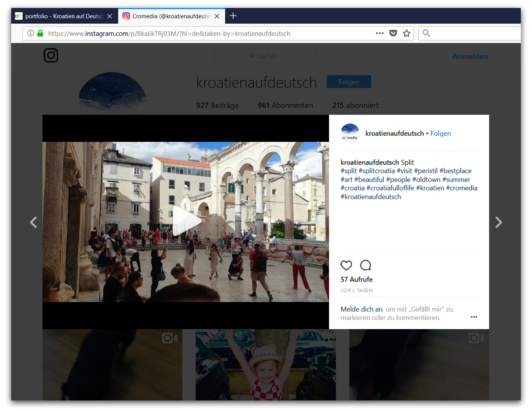
Task: Open the #croatia hashtag
Action: pyautogui.click(x=353, y=188)
